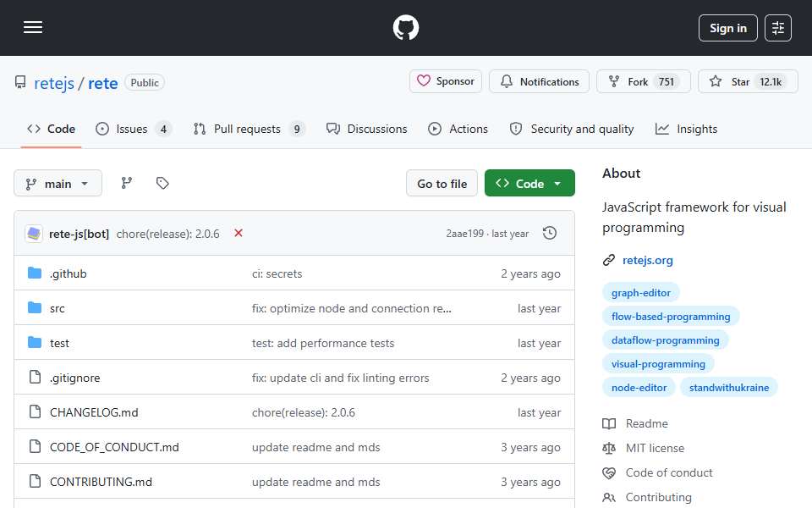Open rete-js[bot] author avatar

[34, 234]
